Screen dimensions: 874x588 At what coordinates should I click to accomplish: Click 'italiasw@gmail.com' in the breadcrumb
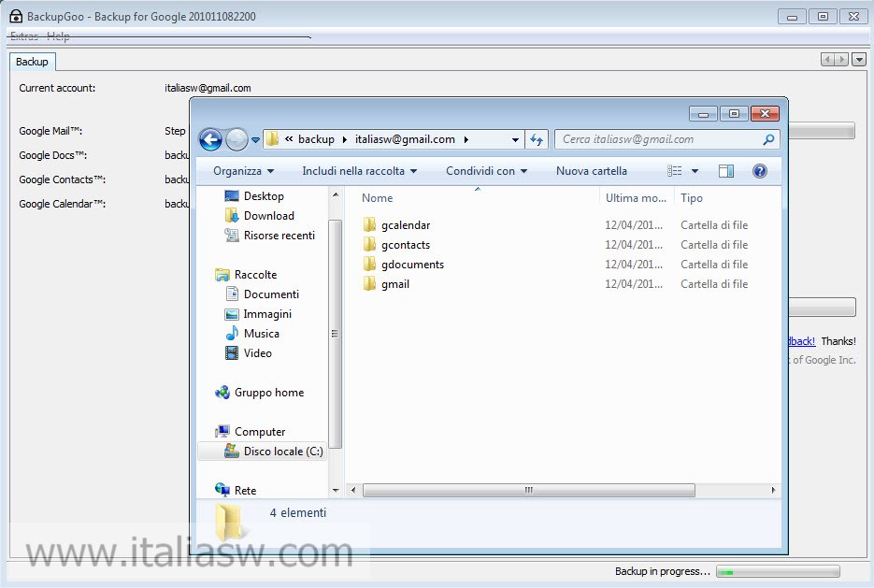405,139
